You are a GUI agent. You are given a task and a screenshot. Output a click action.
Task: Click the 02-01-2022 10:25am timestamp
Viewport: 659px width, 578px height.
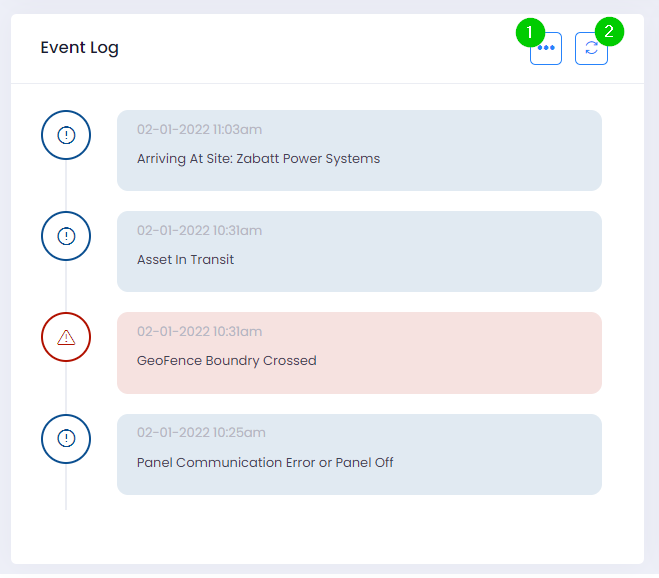coord(201,433)
